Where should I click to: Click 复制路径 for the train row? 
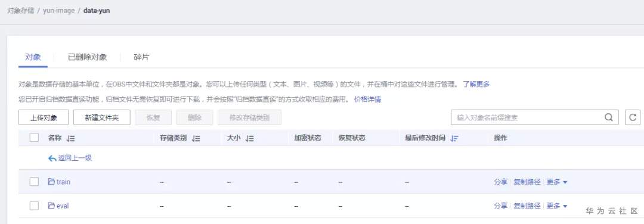[527, 182]
